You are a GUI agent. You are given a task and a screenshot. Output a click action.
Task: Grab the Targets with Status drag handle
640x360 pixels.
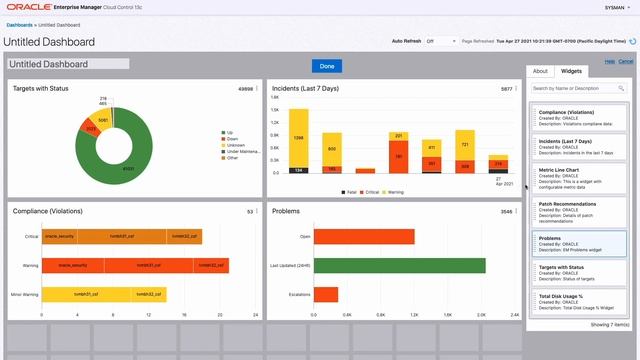[535, 273]
